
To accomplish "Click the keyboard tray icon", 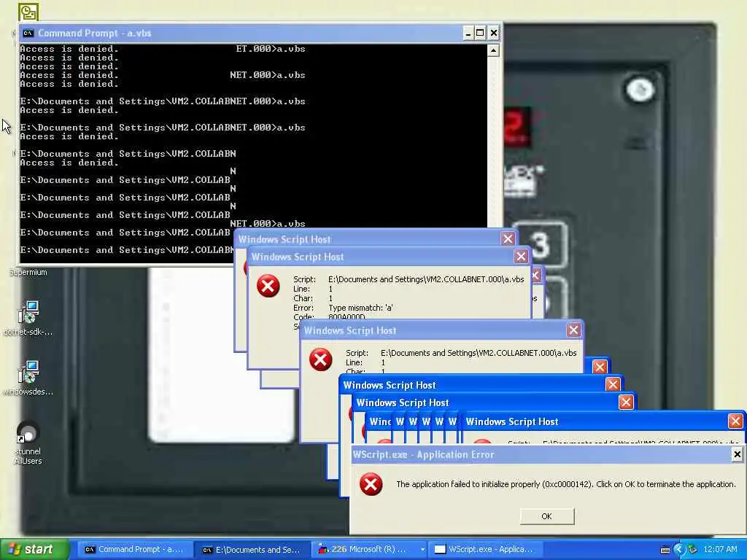I will [x=665, y=551].
